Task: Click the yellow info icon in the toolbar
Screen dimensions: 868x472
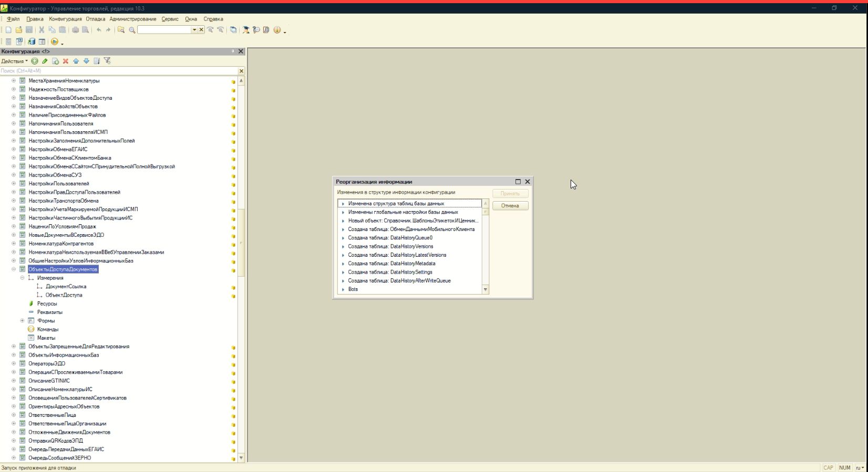Action: 277,30
